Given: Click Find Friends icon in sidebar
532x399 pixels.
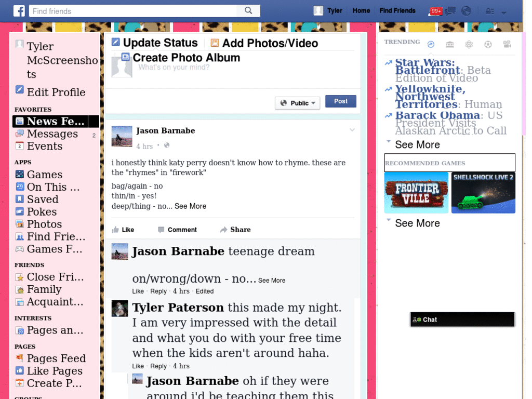Looking at the screenshot, I should tap(20, 236).
